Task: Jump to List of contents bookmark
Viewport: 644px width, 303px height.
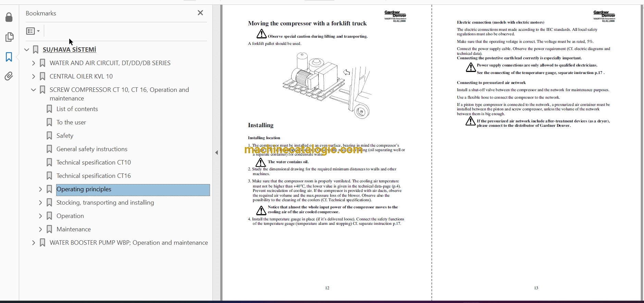Action: pyautogui.click(x=77, y=109)
